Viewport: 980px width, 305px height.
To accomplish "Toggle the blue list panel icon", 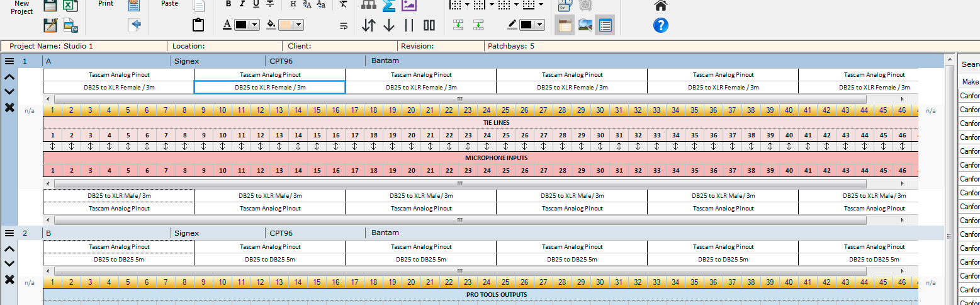I will coord(605,25).
